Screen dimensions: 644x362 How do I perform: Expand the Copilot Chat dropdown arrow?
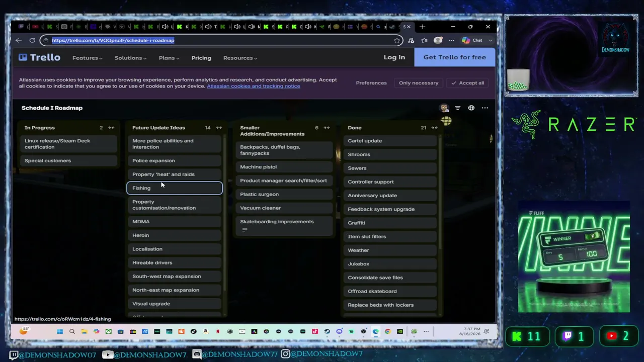[x=491, y=40]
